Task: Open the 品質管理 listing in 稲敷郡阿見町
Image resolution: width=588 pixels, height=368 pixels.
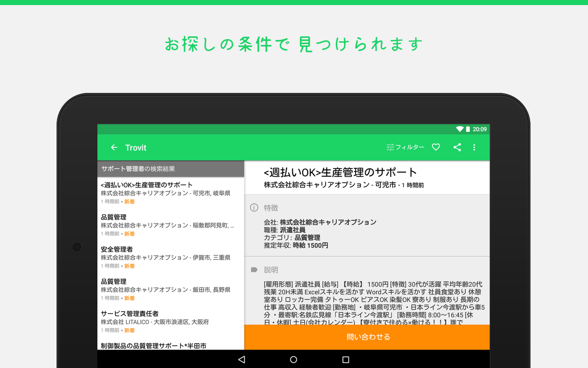Action: coord(170,225)
